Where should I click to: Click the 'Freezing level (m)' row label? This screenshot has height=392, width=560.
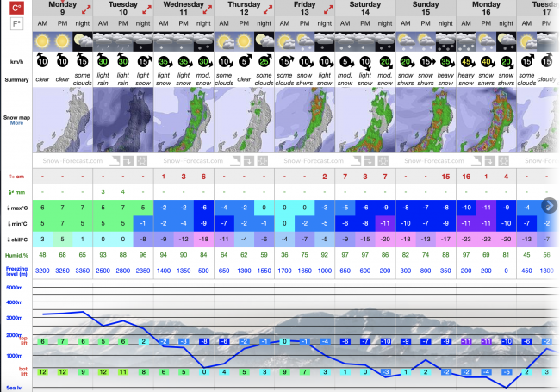point(16,271)
